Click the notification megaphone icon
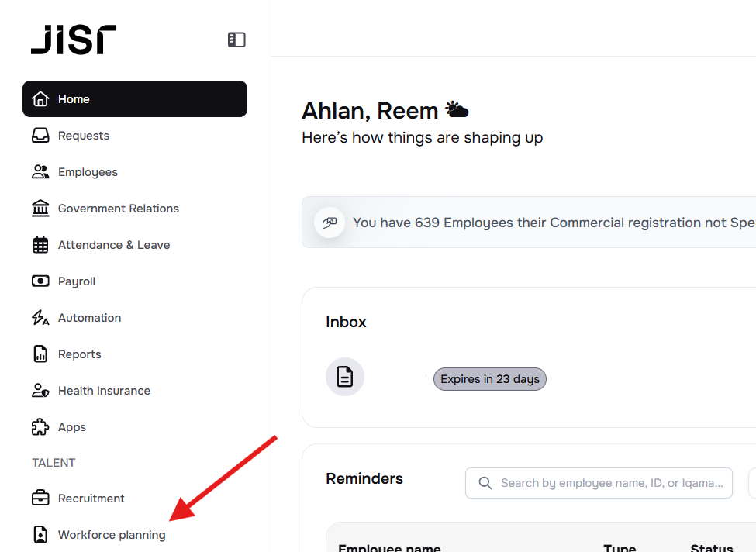This screenshot has height=552, width=756. (330, 223)
